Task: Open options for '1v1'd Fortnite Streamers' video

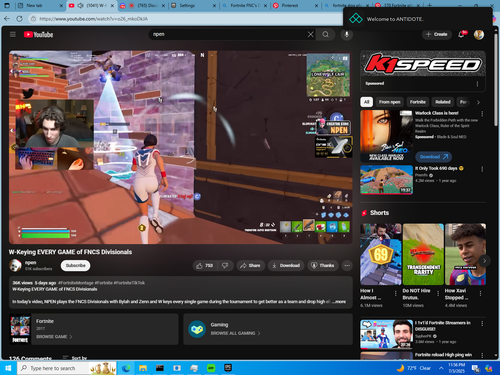Action: [482, 323]
